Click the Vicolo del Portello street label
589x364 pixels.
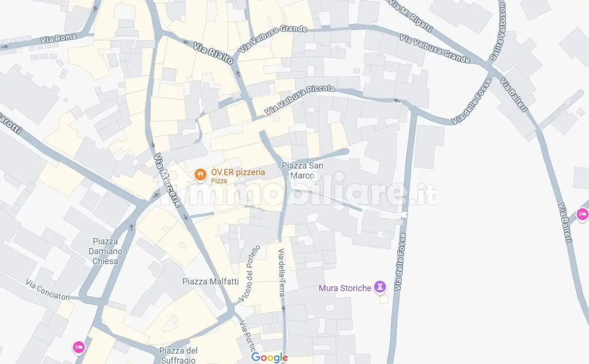coord(250,274)
